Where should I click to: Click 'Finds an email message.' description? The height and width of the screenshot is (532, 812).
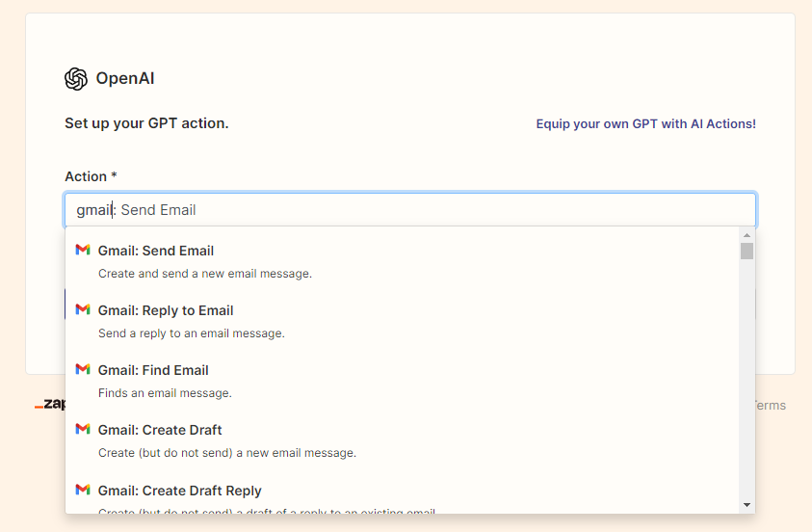pos(166,393)
